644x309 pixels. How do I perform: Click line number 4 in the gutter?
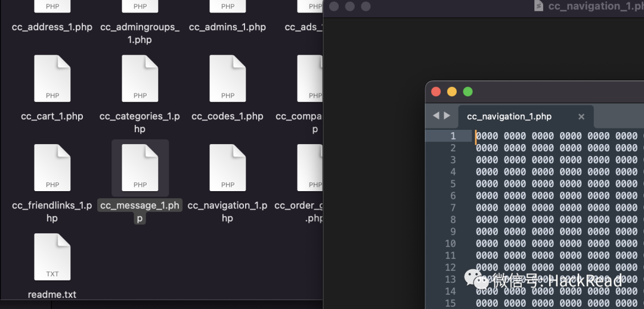(x=453, y=171)
